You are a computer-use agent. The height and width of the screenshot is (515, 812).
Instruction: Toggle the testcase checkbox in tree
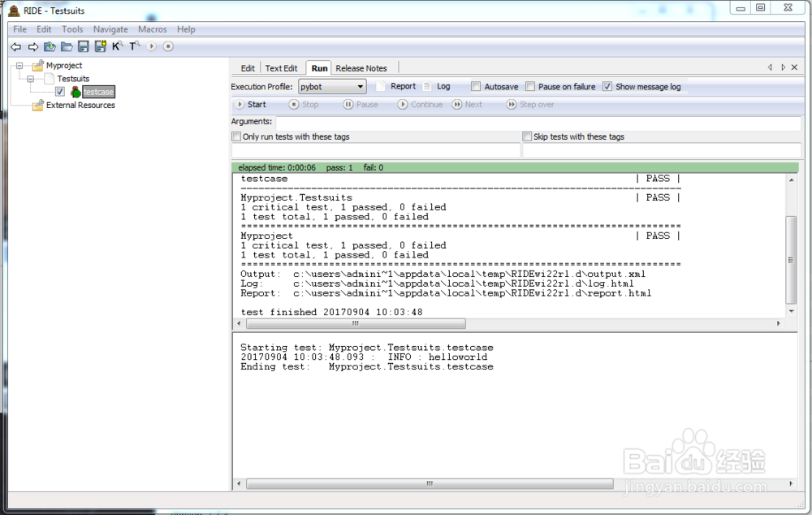pos(60,92)
